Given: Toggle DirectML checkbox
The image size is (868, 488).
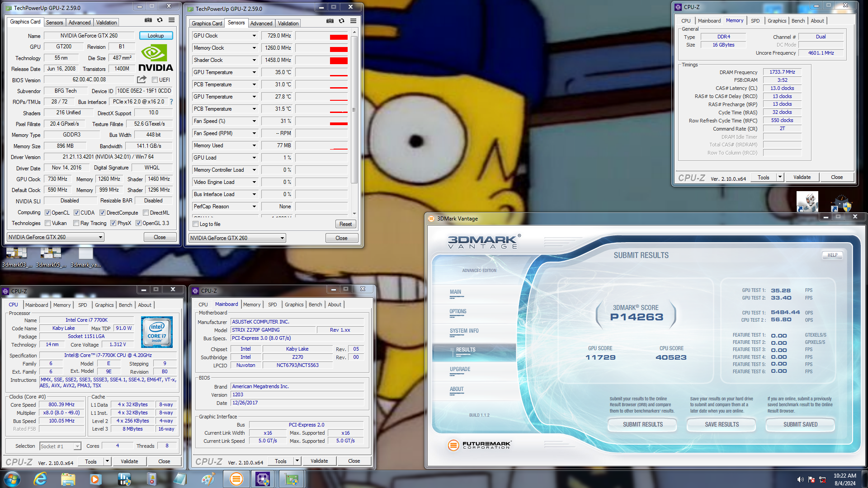Looking at the screenshot, I should (146, 213).
